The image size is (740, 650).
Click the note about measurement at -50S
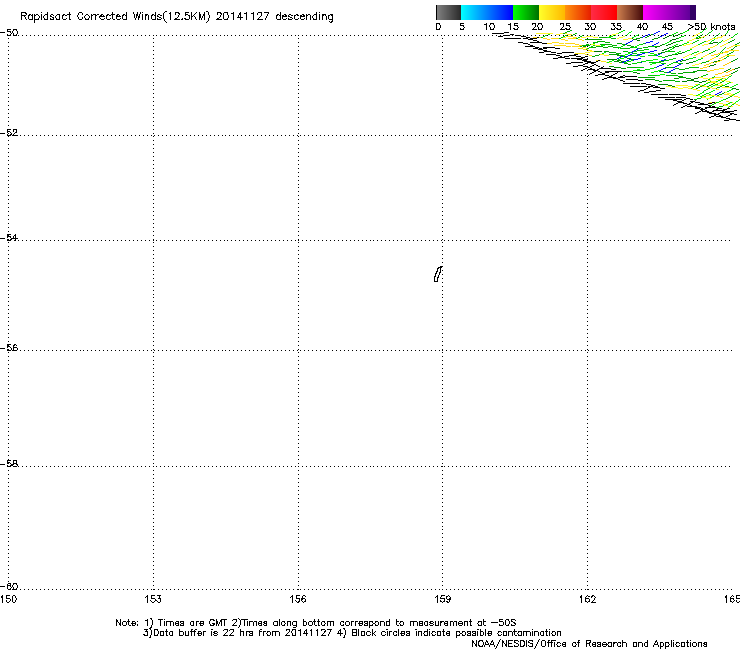(374, 623)
